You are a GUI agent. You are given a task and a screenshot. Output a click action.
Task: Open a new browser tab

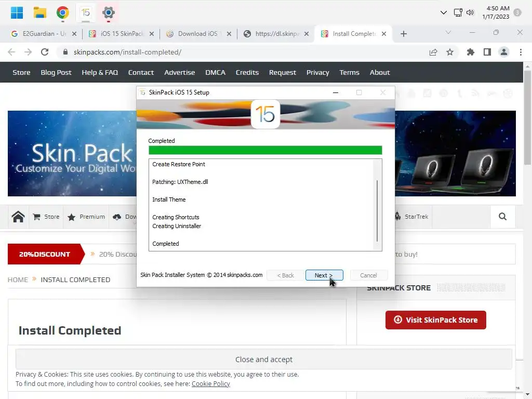(403, 34)
